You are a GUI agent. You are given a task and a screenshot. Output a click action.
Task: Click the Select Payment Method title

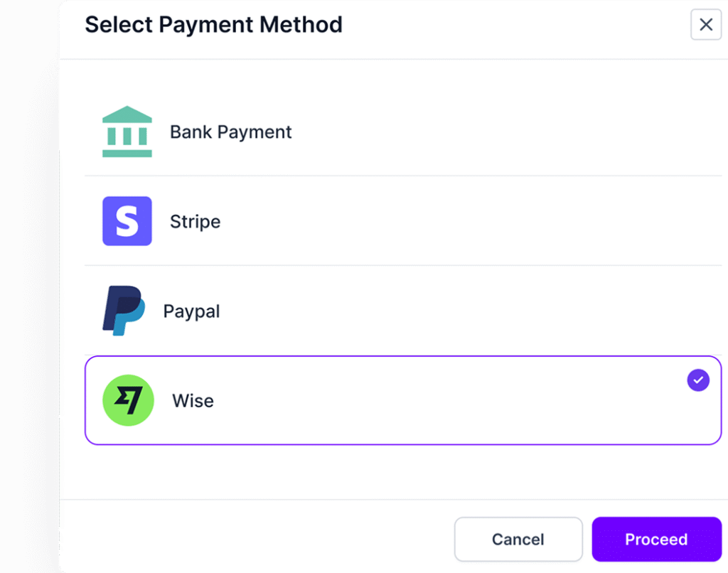[x=213, y=24]
